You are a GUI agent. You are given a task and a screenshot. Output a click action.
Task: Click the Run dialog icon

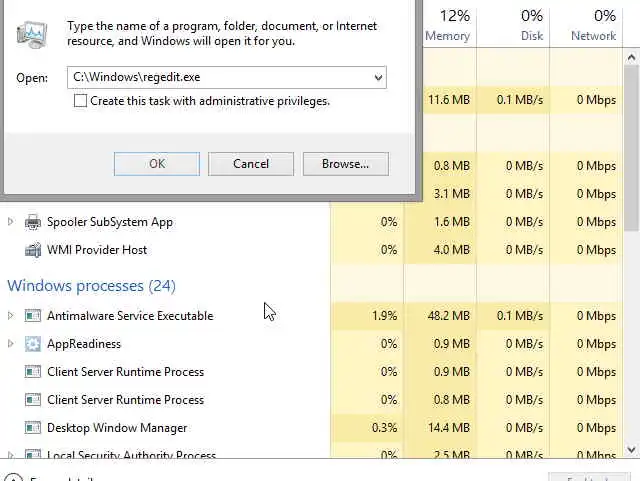(x=31, y=33)
